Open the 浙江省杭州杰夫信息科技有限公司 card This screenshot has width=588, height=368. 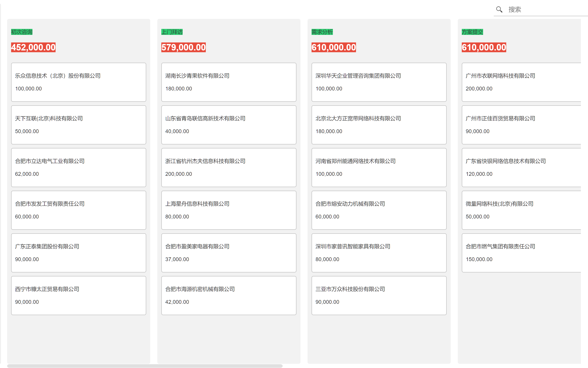tap(229, 168)
